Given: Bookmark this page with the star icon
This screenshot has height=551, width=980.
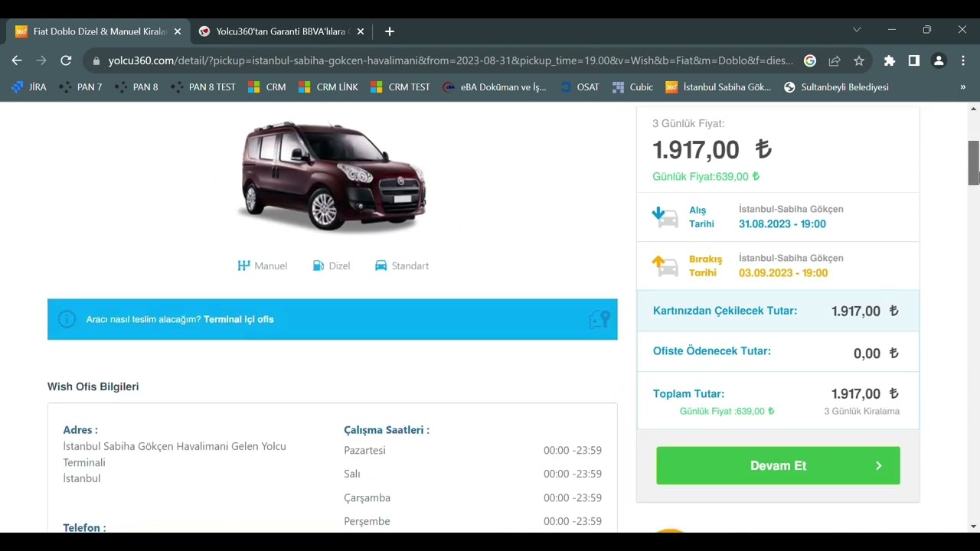Looking at the screenshot, I should (x=859, y=60).
